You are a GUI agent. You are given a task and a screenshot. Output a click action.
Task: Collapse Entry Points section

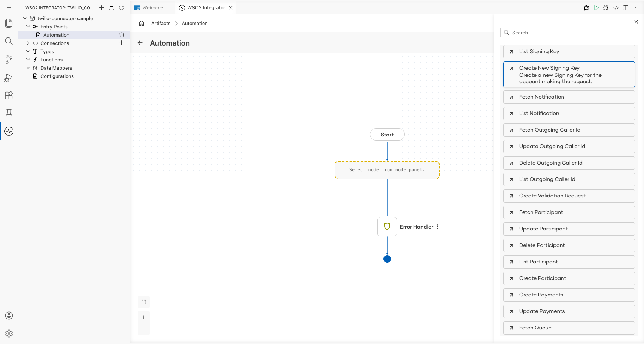coord(28,27)
